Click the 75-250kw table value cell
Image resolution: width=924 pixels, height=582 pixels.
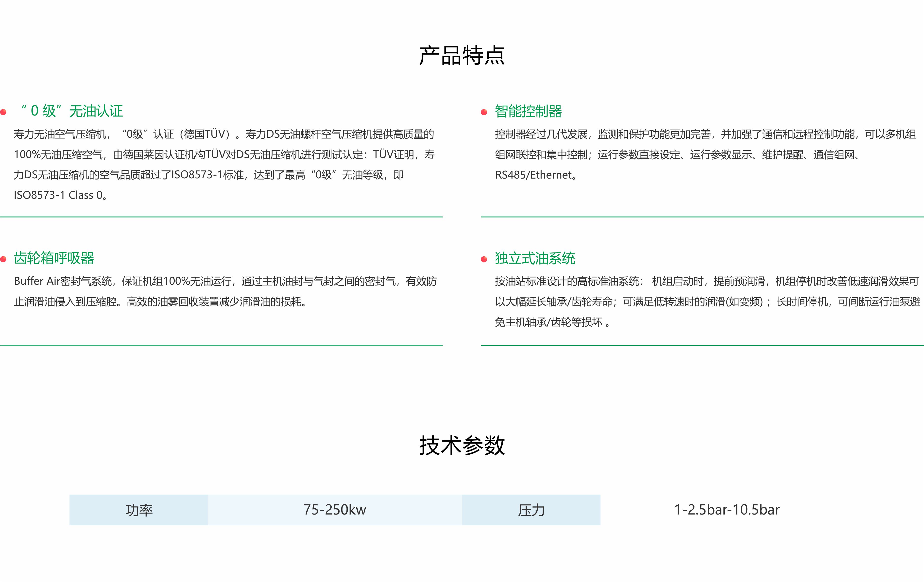(x=335, y=510)
